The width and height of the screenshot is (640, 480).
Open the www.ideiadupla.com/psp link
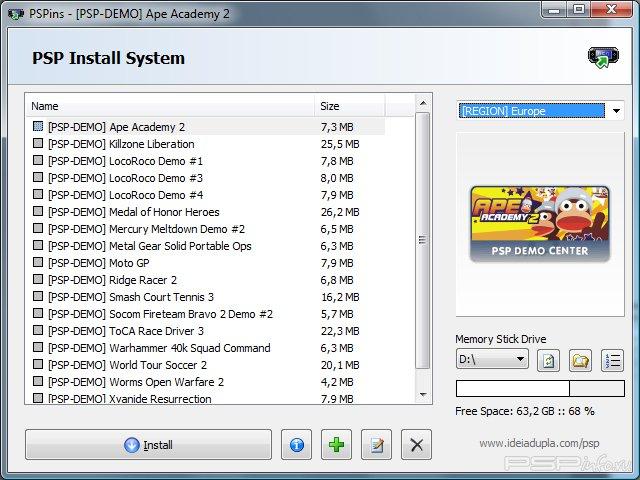539,443
